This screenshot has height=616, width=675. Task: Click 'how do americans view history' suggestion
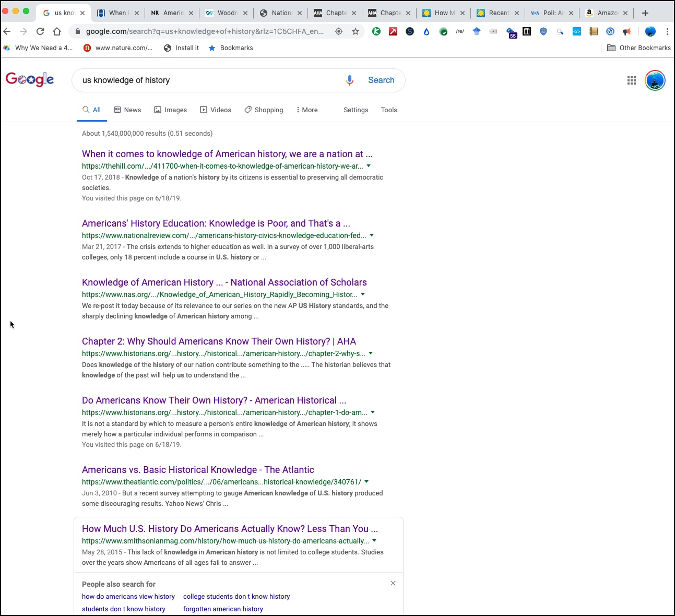pos(128,597)
